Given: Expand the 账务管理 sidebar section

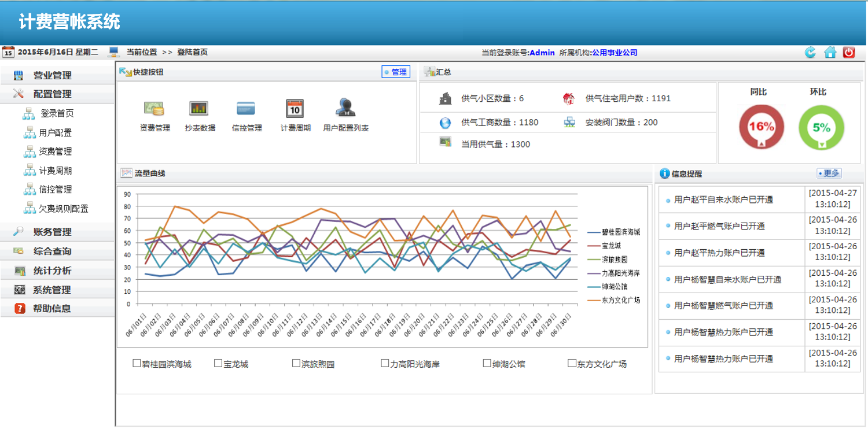Looking at the screenshot, I should tap(57, 232).
